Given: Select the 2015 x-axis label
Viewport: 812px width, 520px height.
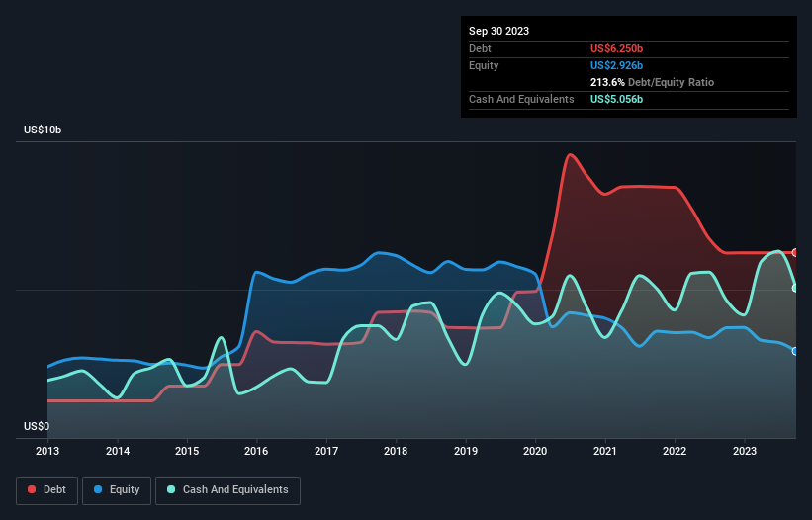Looking at the screenshot, I should click(x=187, y=451).
